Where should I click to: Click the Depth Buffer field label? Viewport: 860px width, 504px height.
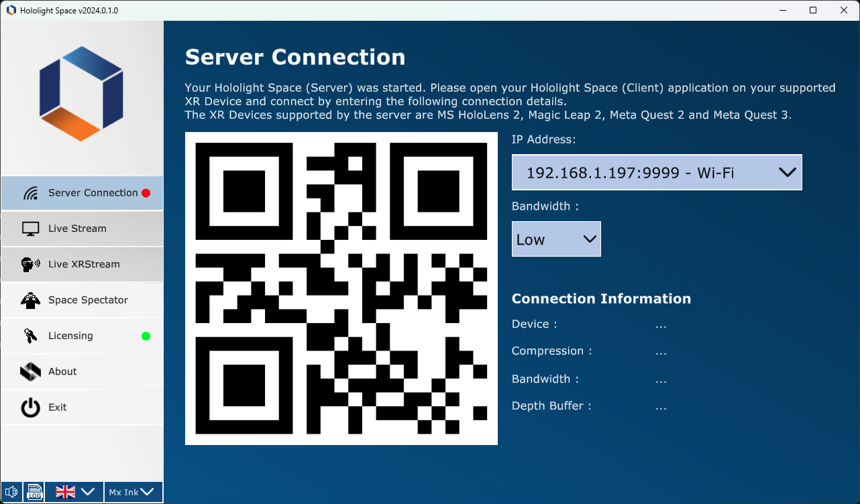(x=551, y=405)
